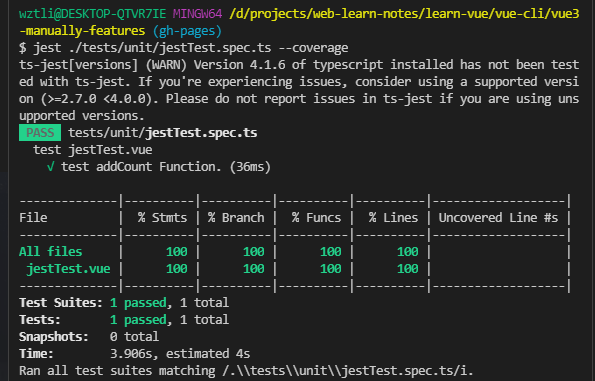Screen dimensions: 595x381
Task: Click the Test Suites summary line
Action: coord(124,302)
